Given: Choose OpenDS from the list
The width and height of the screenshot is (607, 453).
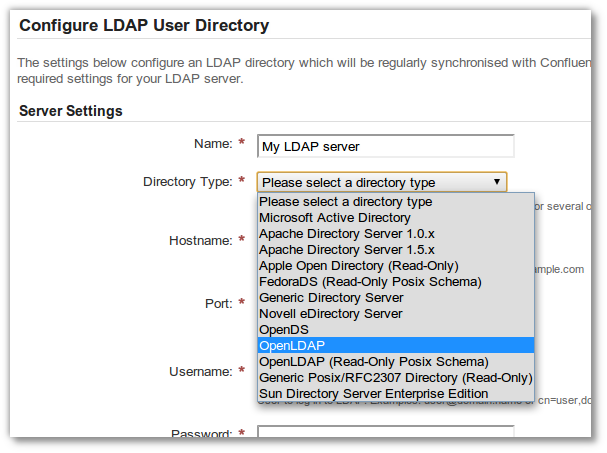Looking at the screenshot, I should click(x=284, y=329).
